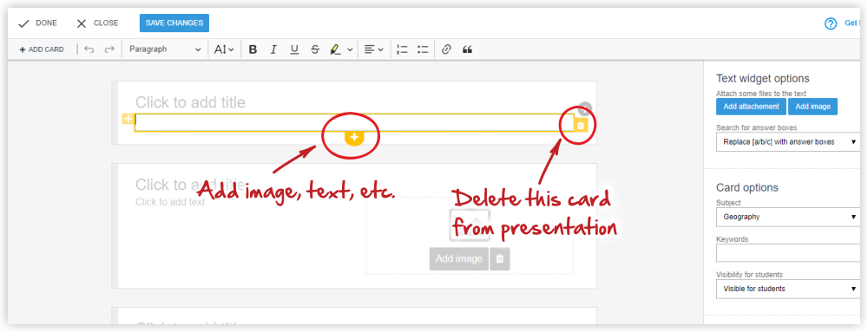Click 'Click to add text' placeholder

pos(170,202)
